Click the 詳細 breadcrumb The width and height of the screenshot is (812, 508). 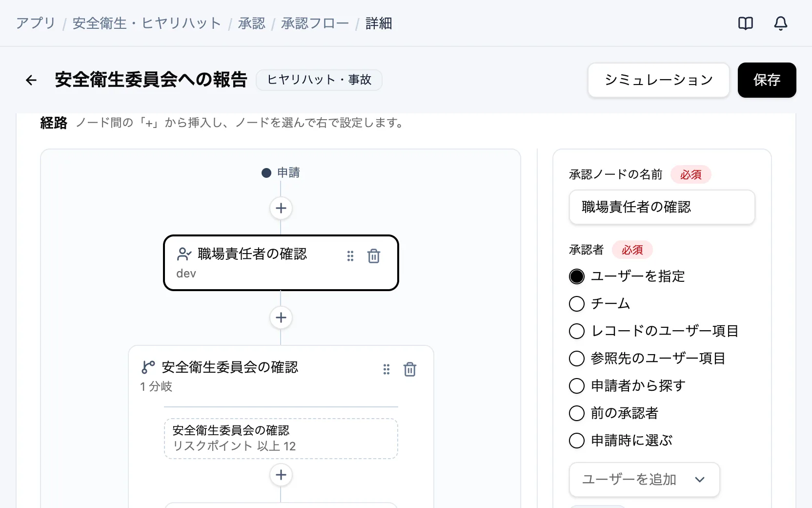(x=379, y=23)
